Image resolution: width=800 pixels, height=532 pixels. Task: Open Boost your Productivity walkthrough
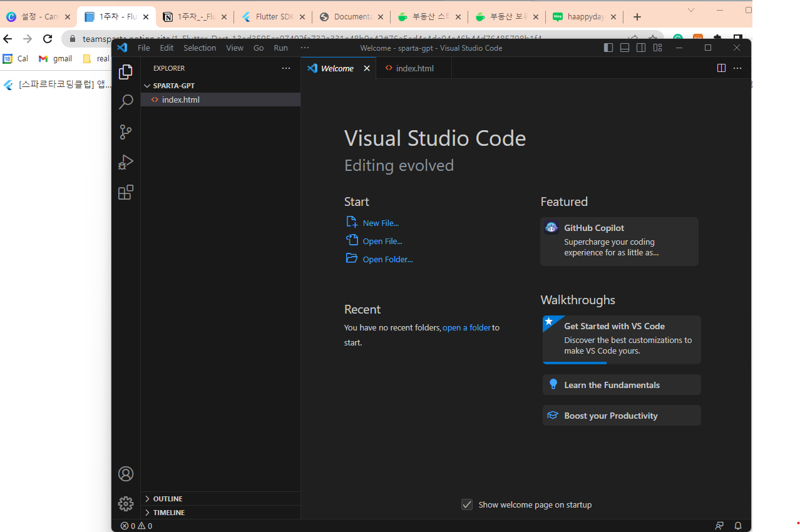(622, 416)
